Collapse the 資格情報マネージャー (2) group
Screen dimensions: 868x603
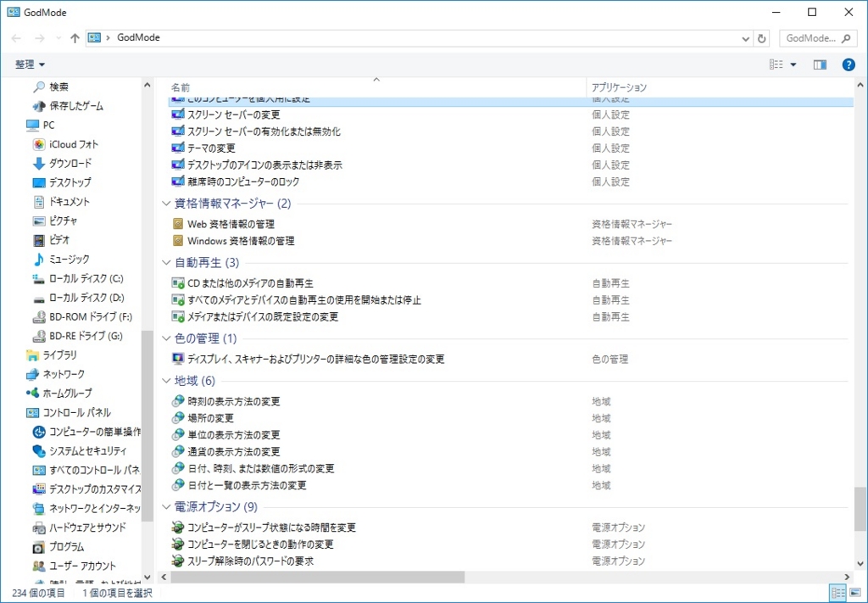tap(165, 204)
